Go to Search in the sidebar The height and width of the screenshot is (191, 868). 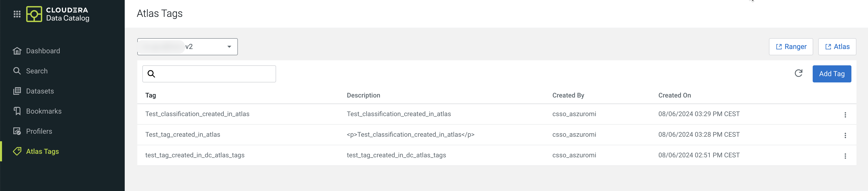(x=37, y=71)
